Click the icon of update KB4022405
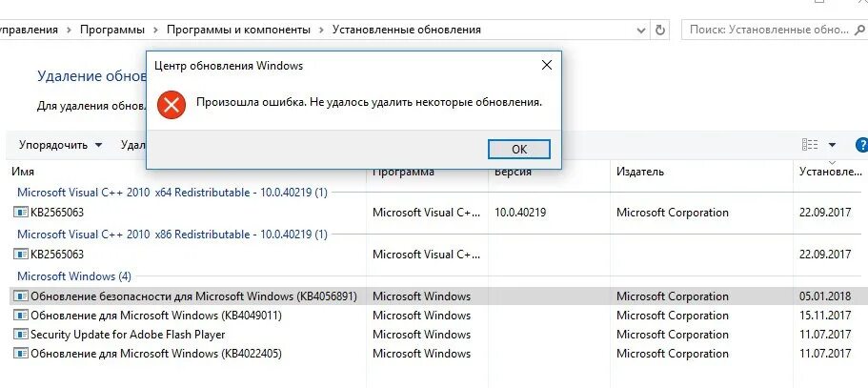Image resolution: width=868 pixels, height=388 pixels. point(21,354)
